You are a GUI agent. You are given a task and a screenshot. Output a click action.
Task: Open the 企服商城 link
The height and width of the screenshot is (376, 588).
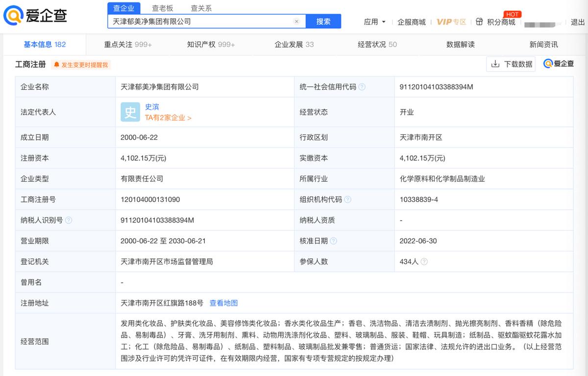pos(412,22)
